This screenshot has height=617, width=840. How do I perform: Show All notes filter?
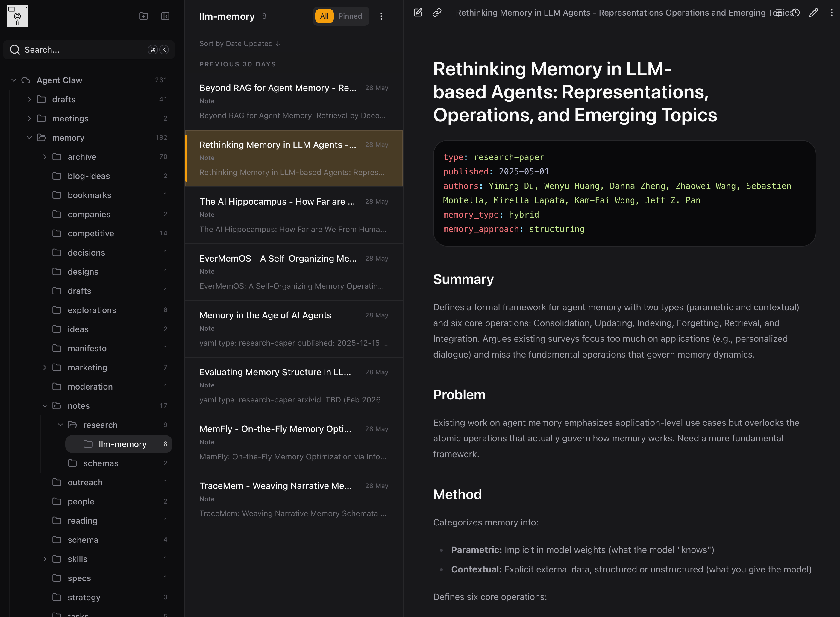point(324,16)
